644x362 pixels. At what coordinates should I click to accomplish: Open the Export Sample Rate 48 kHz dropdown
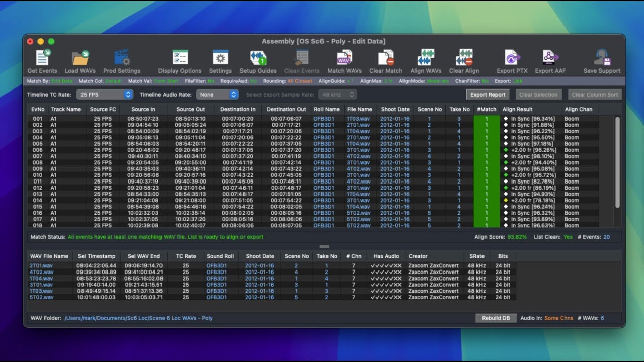(x=338, y=94)
